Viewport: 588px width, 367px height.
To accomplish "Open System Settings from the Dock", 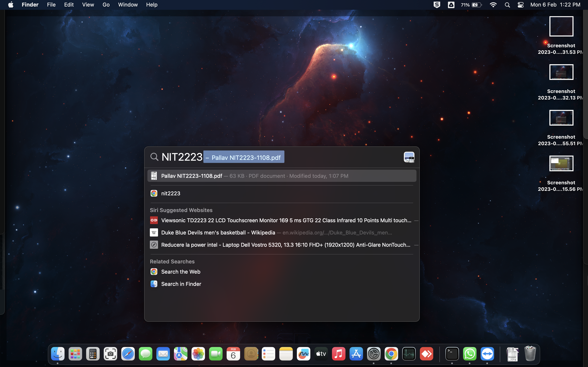I will click(x=373, y=354).
